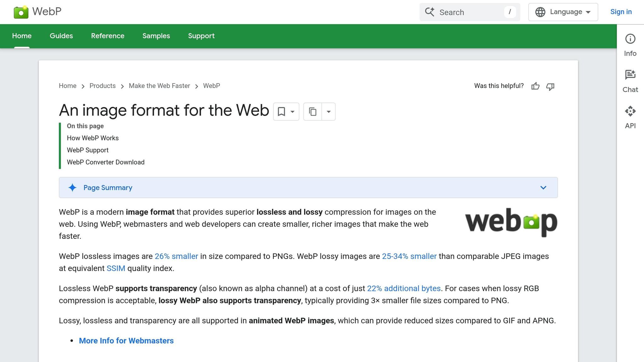Click the Sign in link
The height and width of the screenshot is (362, 644).
click(x=621, y=12)
